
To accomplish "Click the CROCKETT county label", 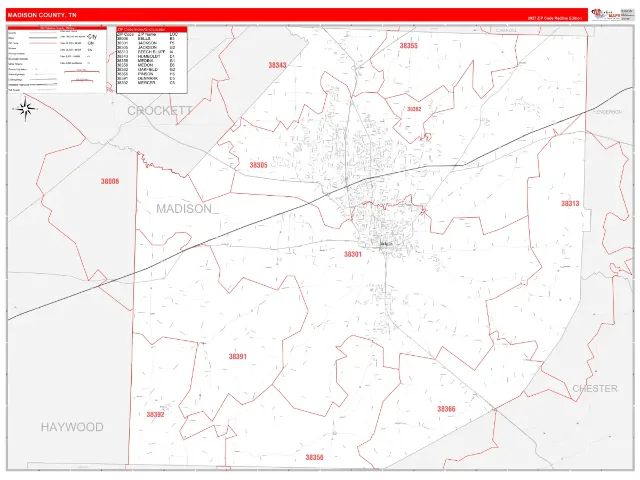I will [x=160, y=111].
